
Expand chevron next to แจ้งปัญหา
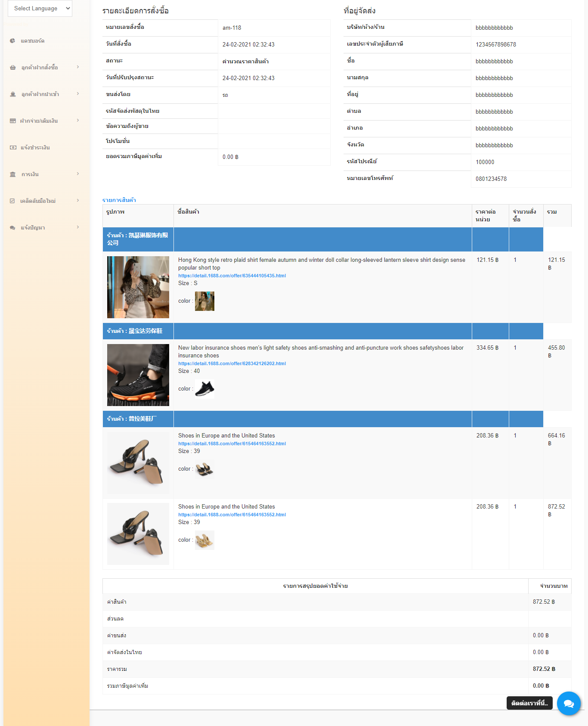pyautogui.click(x=78, y=227)
